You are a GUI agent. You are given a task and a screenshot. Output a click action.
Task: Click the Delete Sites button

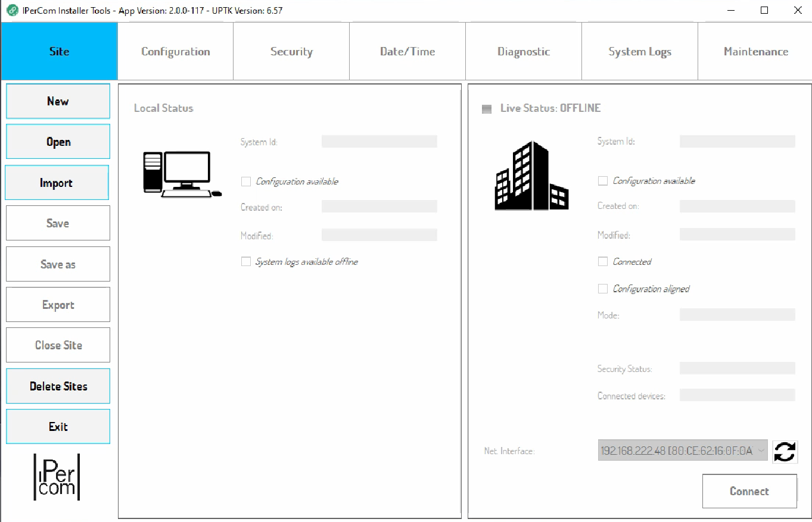pyautogui.click(x=58, y=386)
